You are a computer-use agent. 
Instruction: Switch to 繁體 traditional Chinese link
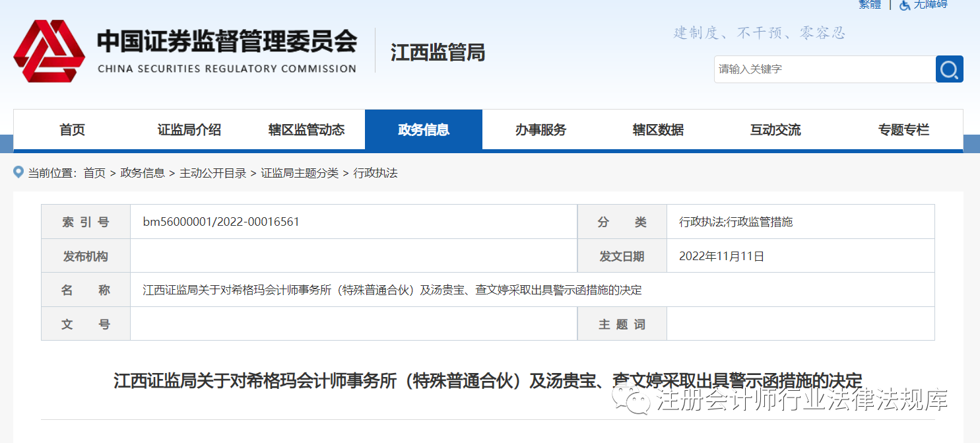pos(870,4)
